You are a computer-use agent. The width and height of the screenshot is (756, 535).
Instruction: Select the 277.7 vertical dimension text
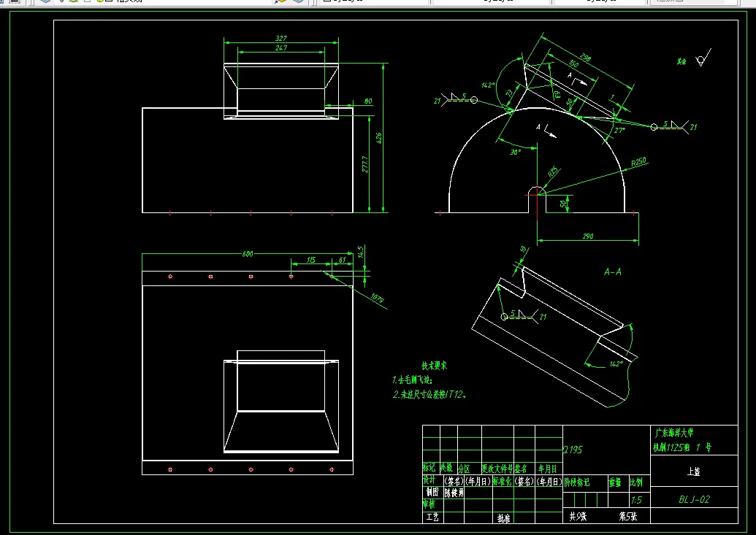click(365, 164)
